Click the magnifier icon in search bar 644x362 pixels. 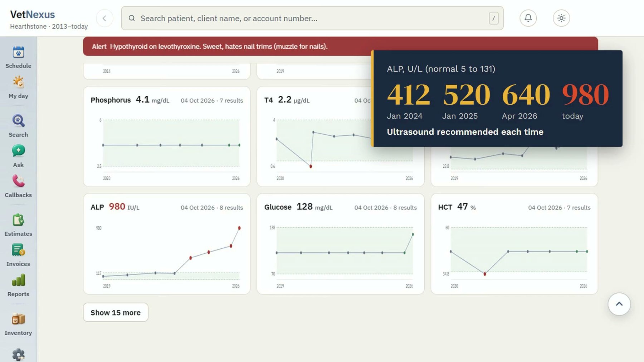pyautogui.click(x=132, y=18)
